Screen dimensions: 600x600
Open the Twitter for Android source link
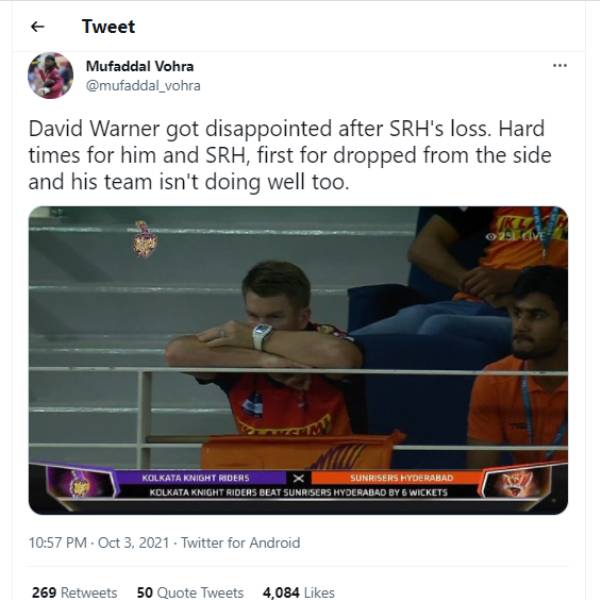(240, 543)
